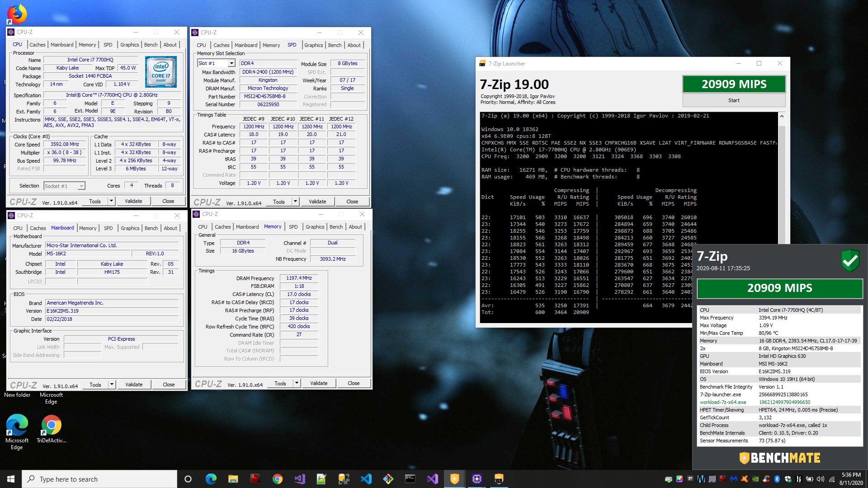This screenshot has height=488, width=868.
Task: Open the Windows Start menu
Action: tap(11, 479)
